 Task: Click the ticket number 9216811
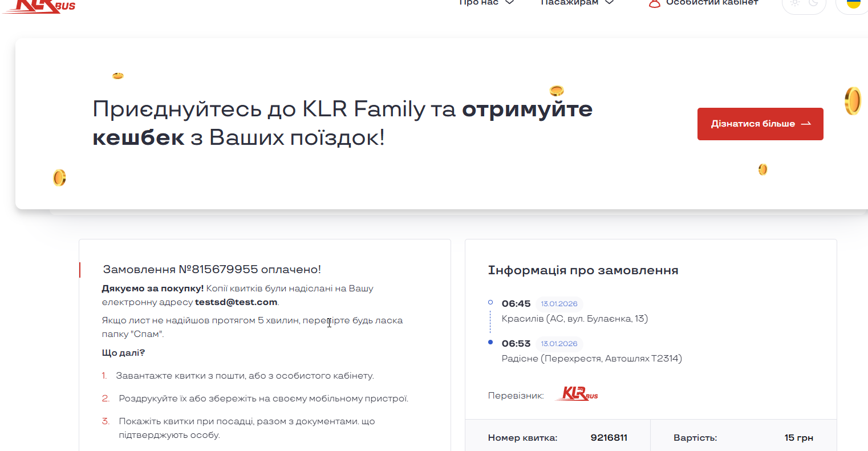click(x=609, y=438)
